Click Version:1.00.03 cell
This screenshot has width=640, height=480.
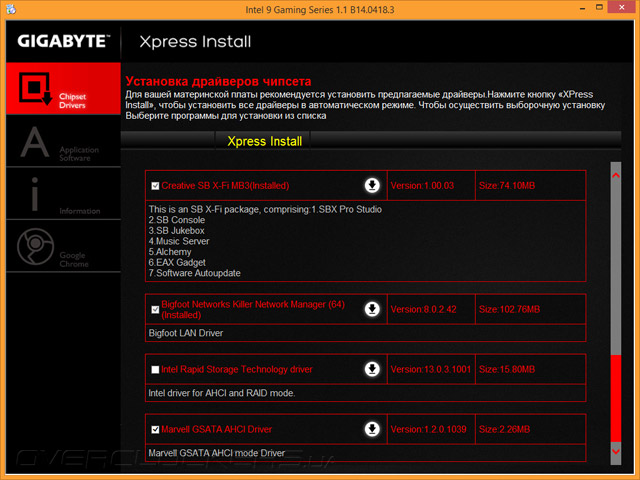point(431,186)
